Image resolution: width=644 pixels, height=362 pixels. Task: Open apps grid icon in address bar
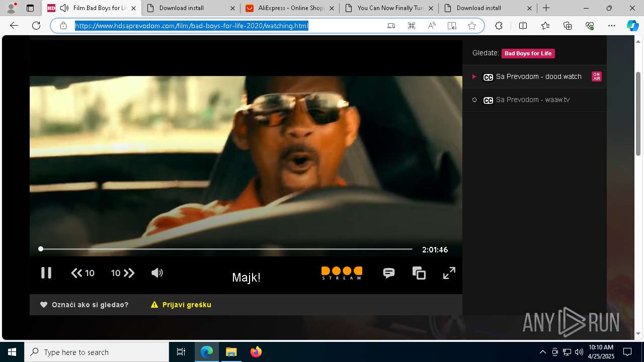[x=412, y=26]
